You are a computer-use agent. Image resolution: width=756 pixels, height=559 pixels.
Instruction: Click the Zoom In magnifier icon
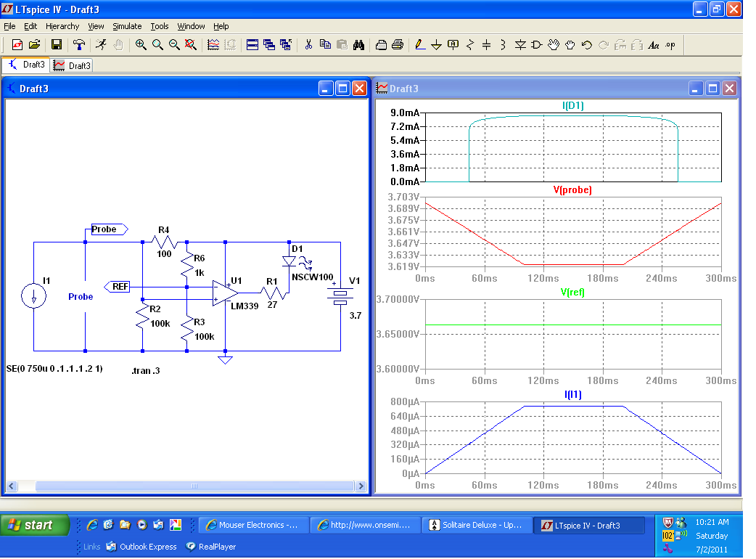(x=141, y=45)
